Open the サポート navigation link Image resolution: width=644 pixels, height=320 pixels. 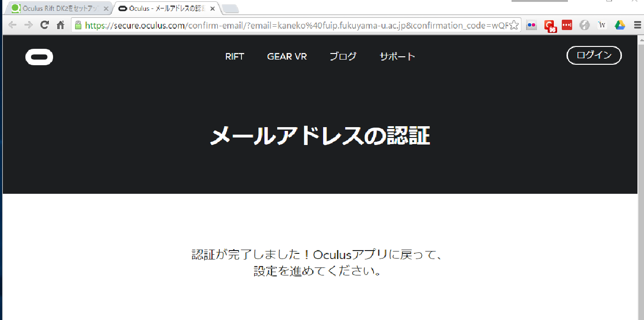[397, 56]
